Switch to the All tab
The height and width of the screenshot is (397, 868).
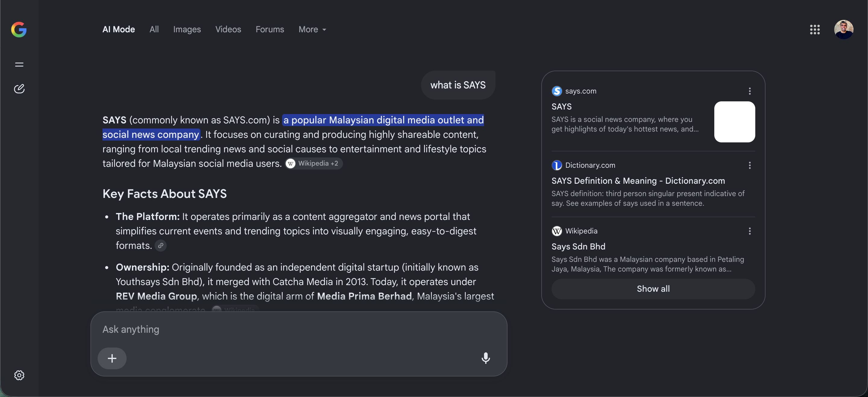pyautogui.click(x=154, y=30)
